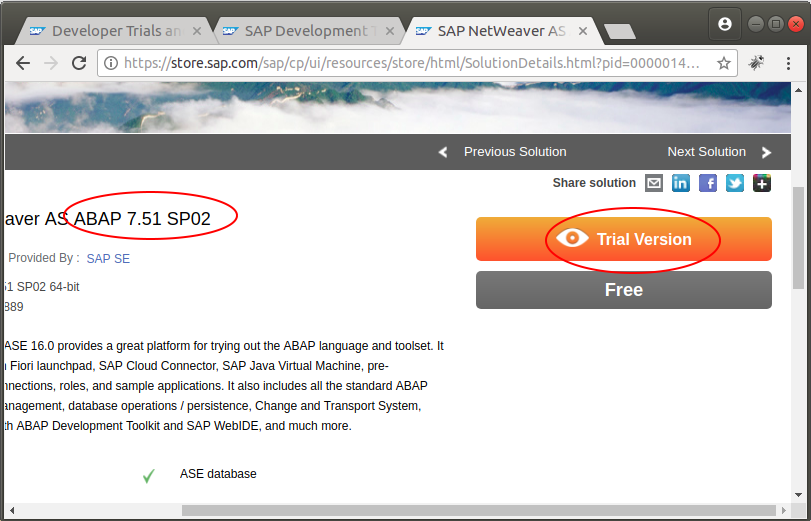Image resolution: width=811 pixels, height=521 pixels.
Task: Click the scroll down arrow
Action: pos(799,495)
